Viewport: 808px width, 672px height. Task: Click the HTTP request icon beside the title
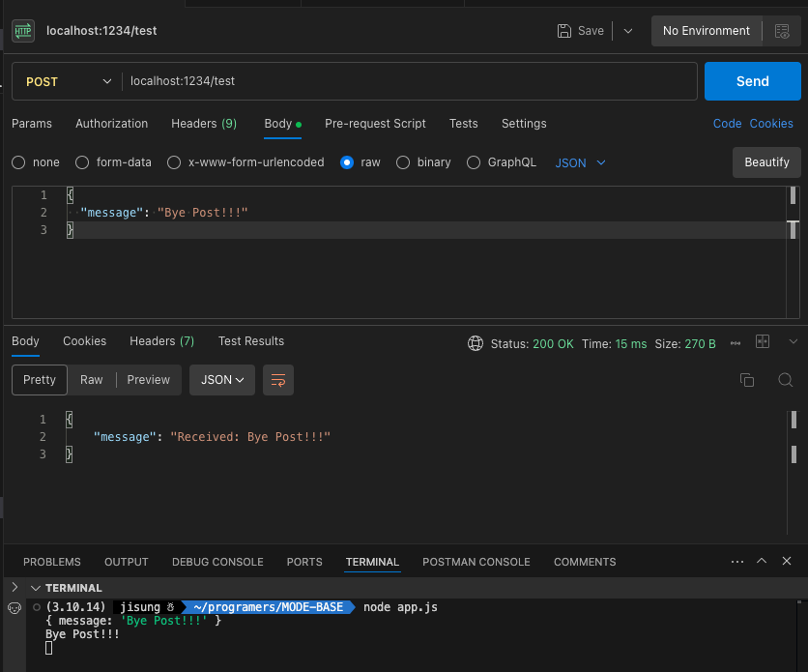coord(23,31)
